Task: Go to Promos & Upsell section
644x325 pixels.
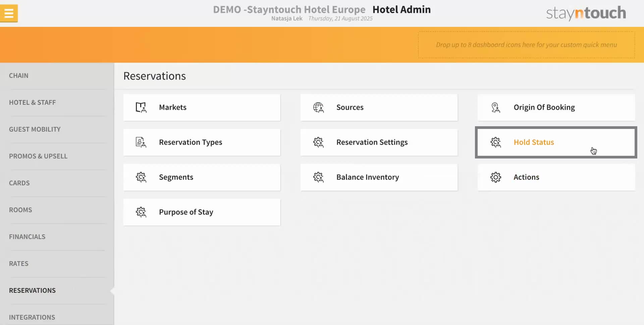Action: click(57, 156)
